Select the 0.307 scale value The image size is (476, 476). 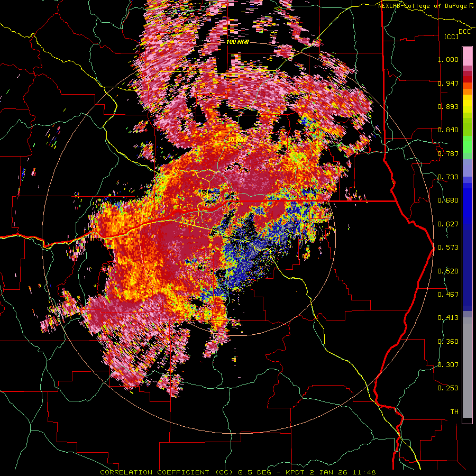point(448,364)
